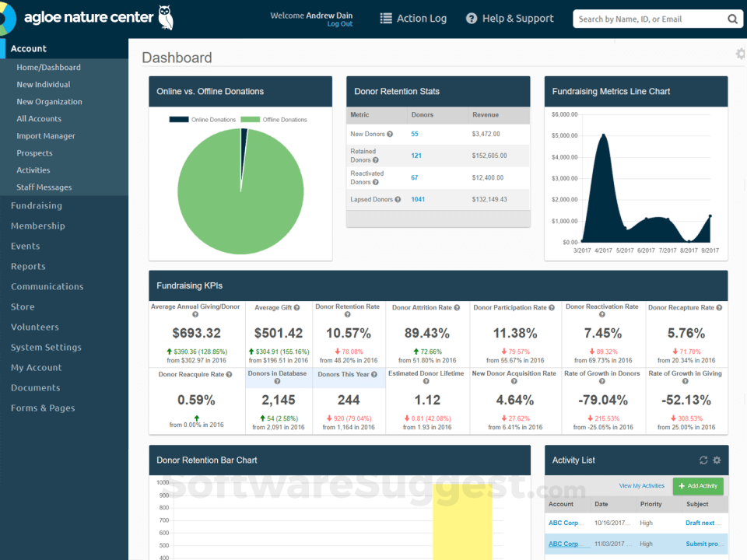Click the Log Out link
Image resolution: width=747 pixels, height=560 pixels.
pos(339,24)
